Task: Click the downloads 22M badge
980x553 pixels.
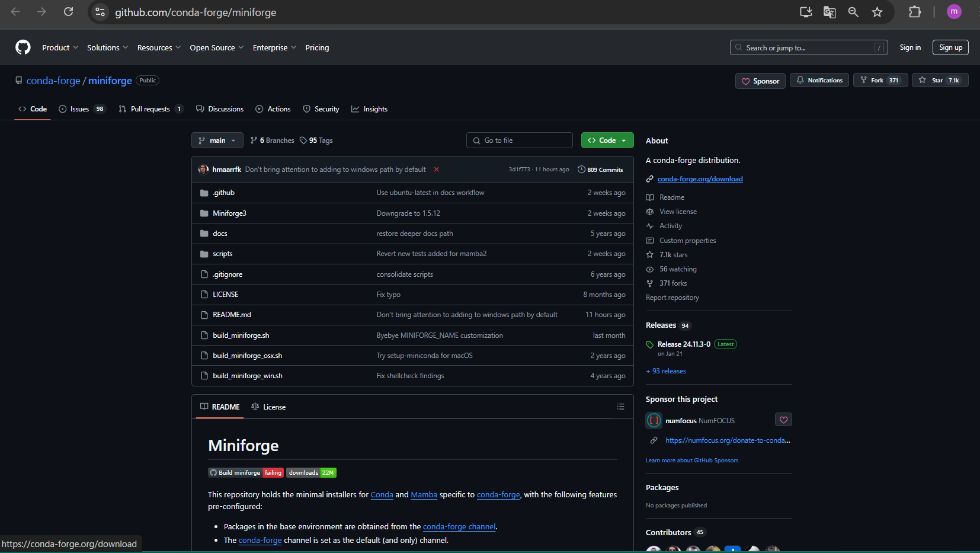Action: pyautogui.click(x=311, y=472)
